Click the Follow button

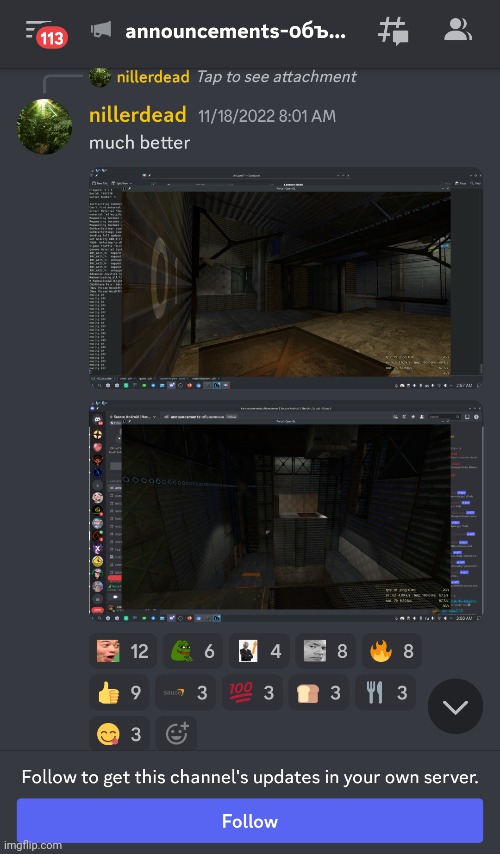tap(250, 821)
